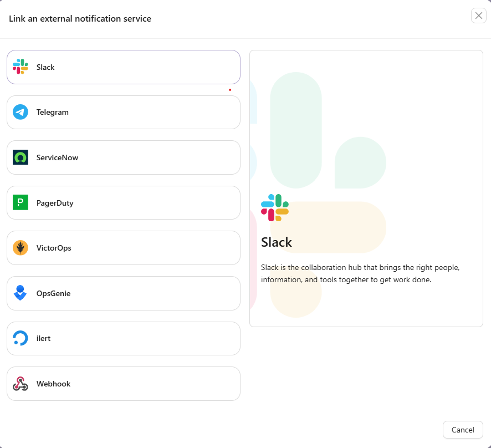Click the Webhook icon
Screen dimensions: 491x448
21,383
